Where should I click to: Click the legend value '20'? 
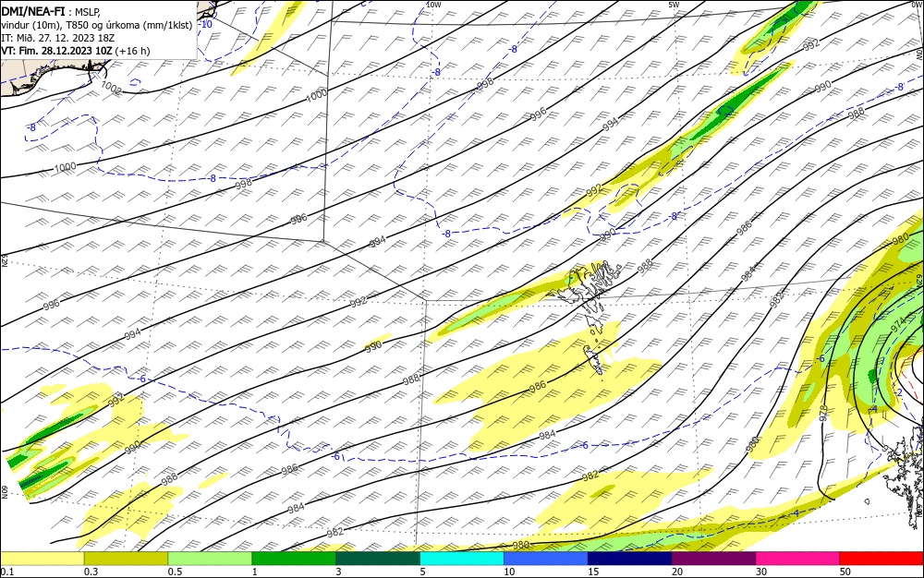[x=677, y=572]
